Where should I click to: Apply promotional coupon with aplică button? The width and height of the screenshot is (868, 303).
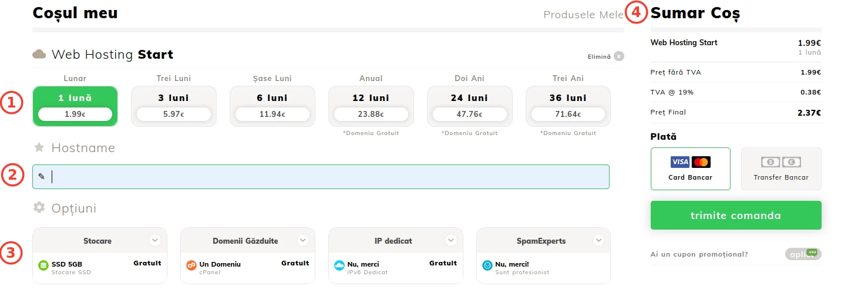click(x=803, y=254)
